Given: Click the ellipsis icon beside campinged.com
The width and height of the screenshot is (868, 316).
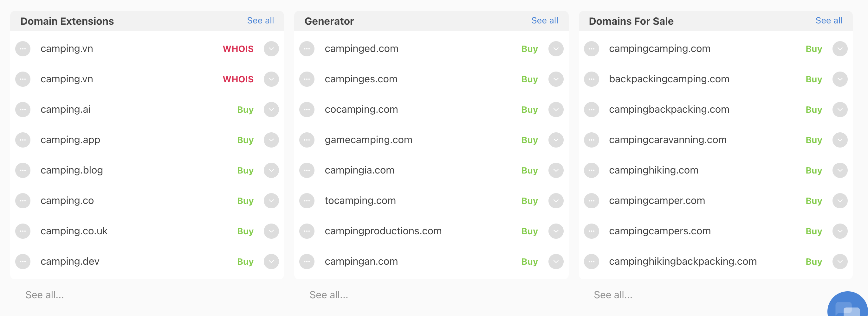Looking at the screenshot, I should click(307, 49).
